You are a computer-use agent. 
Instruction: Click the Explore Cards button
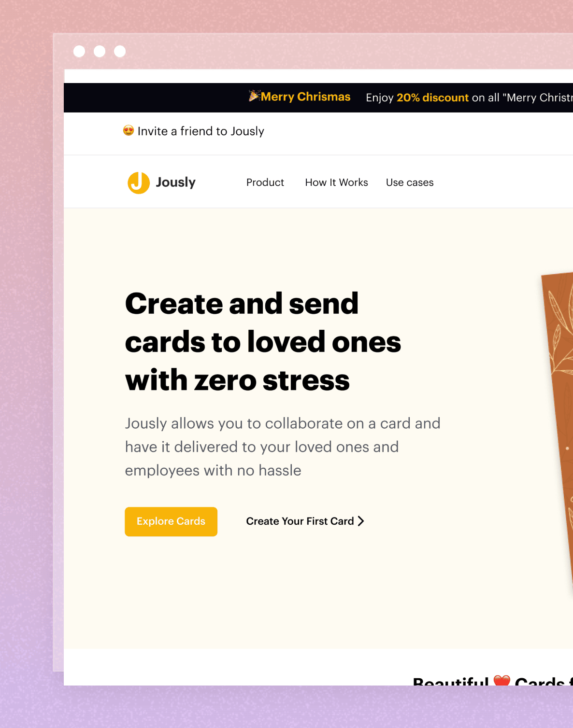tap(171, 521)
